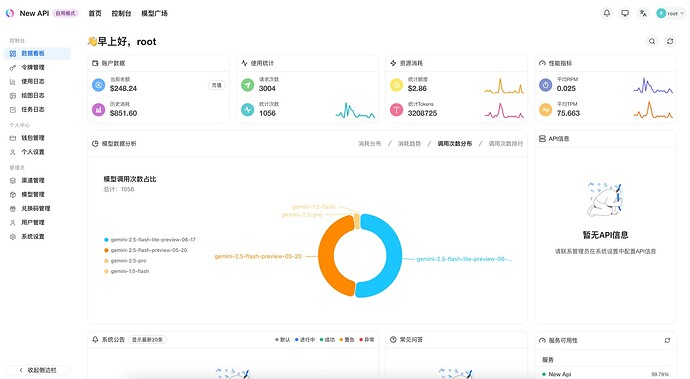The height and width of the screenshot is (379, 690).
Task: Click the pink Tokens T icon
Action: pyautogui.click(x=396, y=109)
